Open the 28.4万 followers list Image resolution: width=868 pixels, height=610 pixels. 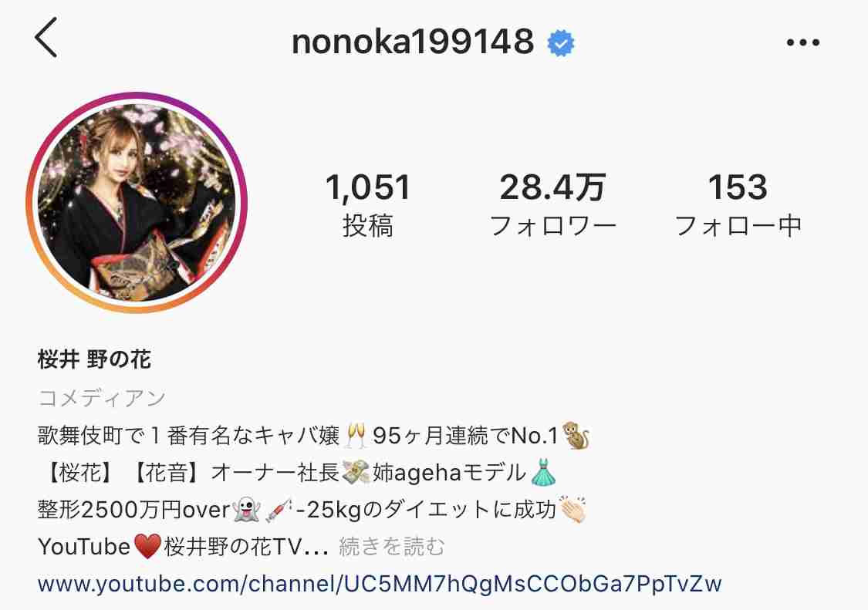552,204
